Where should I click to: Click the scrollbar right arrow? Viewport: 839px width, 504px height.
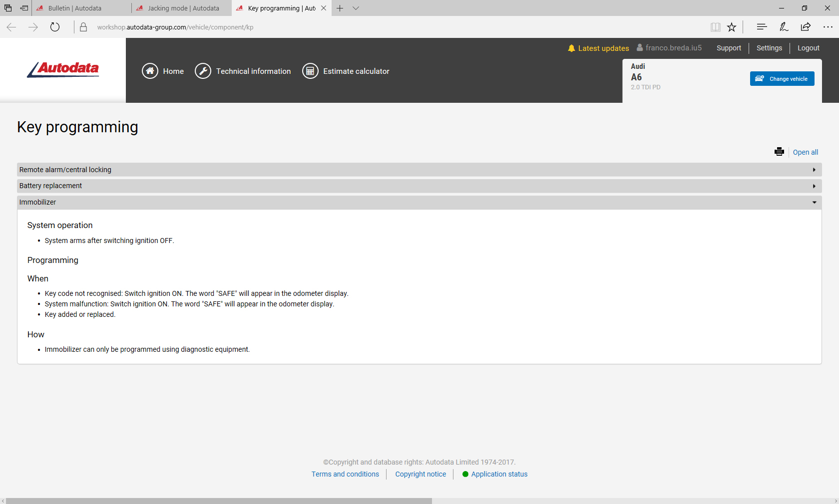836,501
